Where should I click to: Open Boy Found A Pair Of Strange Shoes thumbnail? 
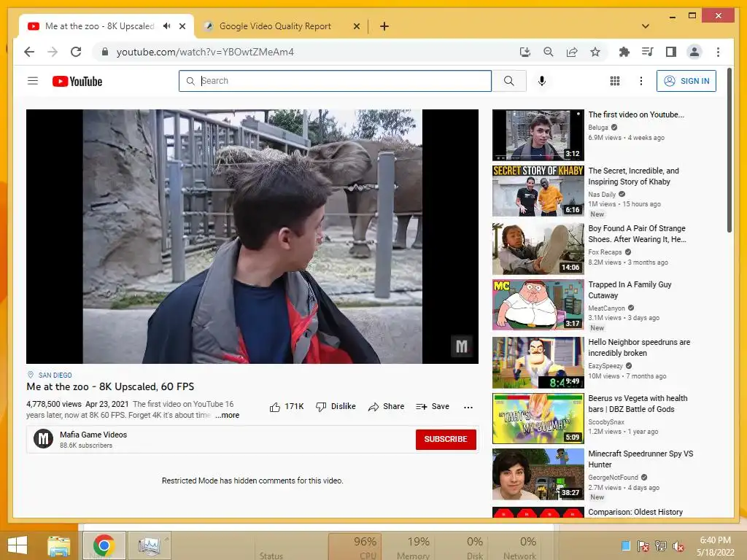point(538,248)
